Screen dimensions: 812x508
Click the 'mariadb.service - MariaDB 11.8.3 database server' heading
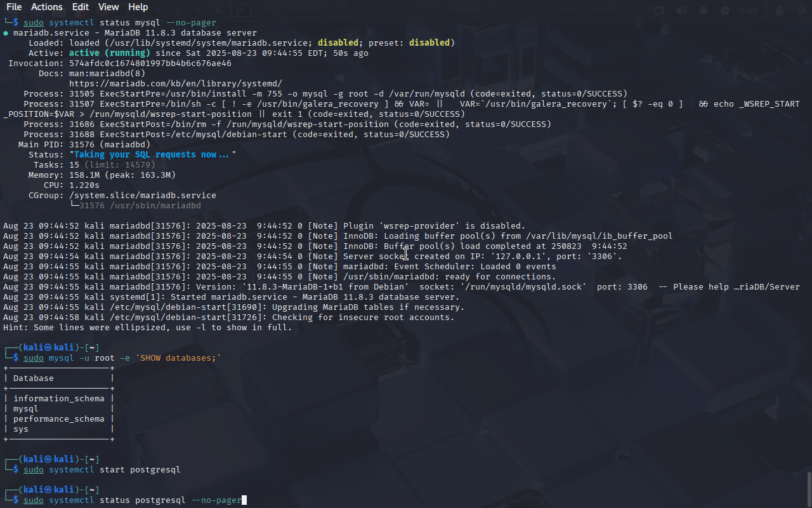click(x=135, y=33)
